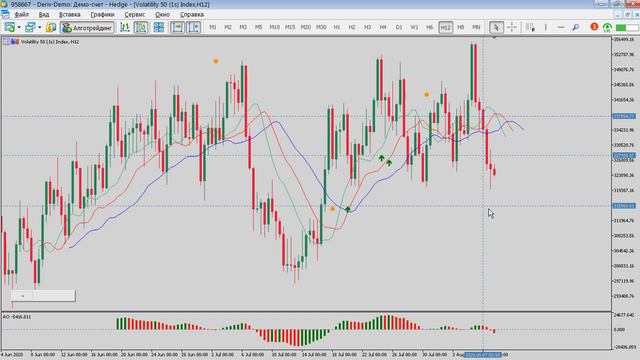Open the orange notification alert icon
The image size is (640, 360).
[x=594, y=27]
